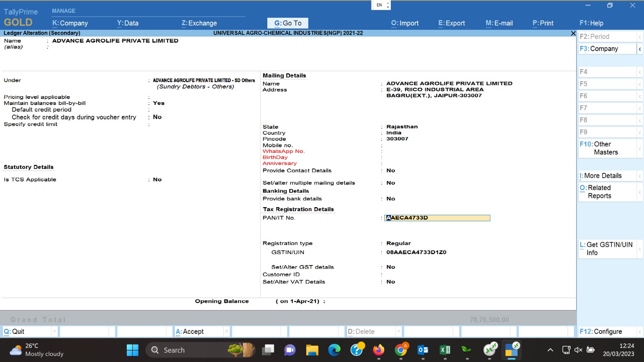Open the Windows Start menu
Screen dimensions: 644x362
click(132, 350)
